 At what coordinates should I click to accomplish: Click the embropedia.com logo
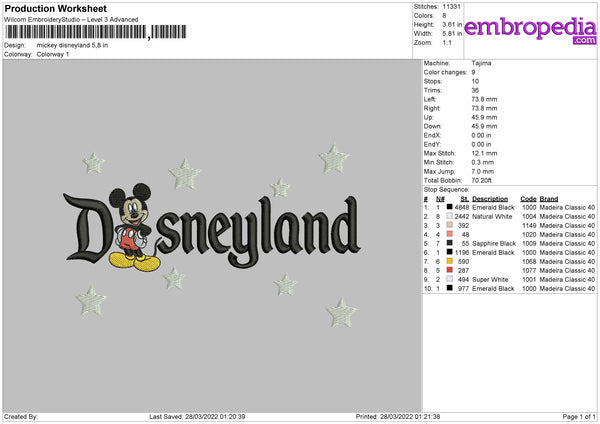pyautogui.click(x=530, y=30)
